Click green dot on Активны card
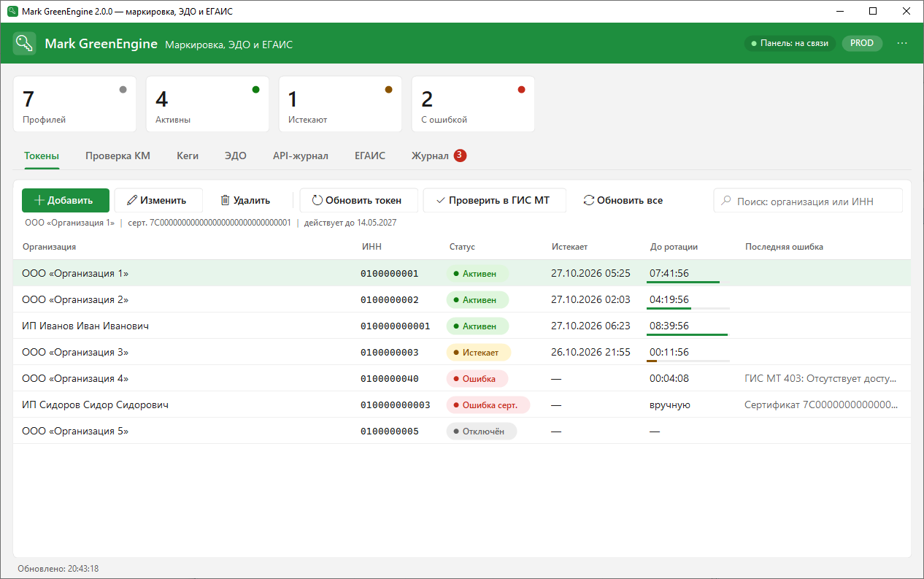 click(x=255, y=90)
